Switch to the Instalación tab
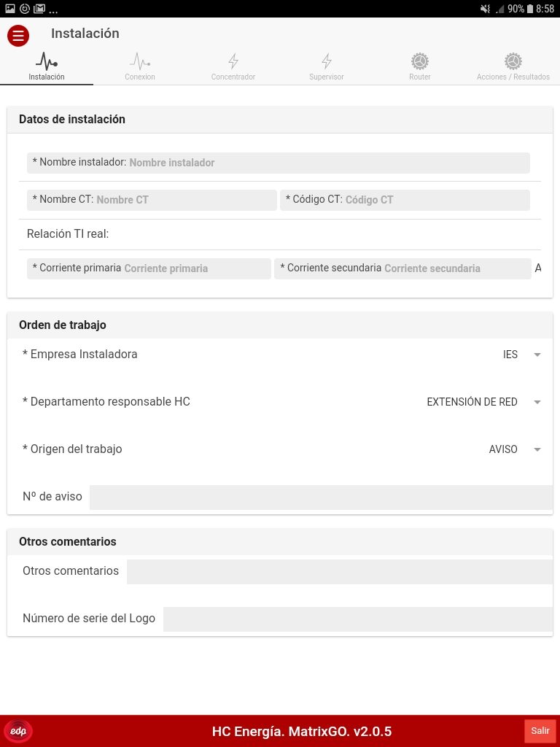Image resolution: width=560 pixels, height=747 pixels. (x=47, y=66)
